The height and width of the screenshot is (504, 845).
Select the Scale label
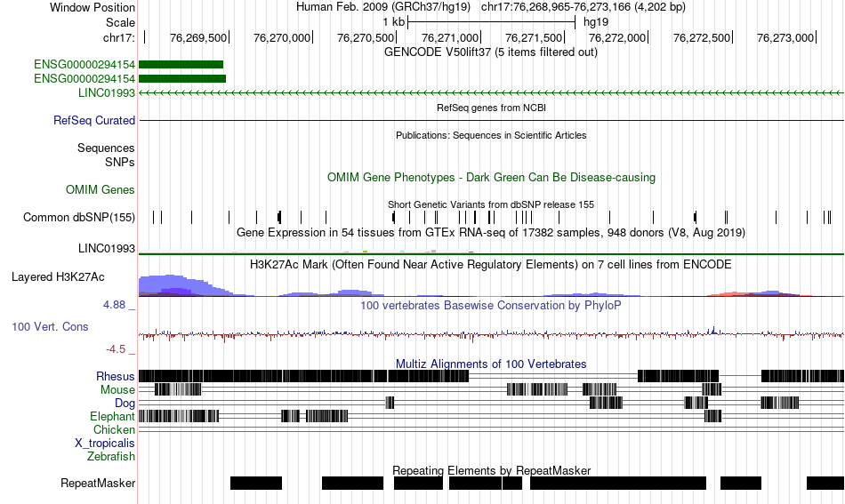(120, 22)
